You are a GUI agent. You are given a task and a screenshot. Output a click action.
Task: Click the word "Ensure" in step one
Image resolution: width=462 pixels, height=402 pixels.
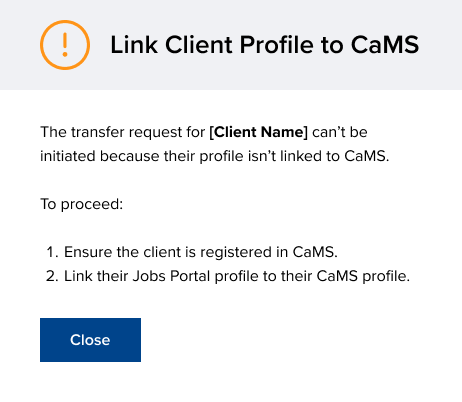88,252
